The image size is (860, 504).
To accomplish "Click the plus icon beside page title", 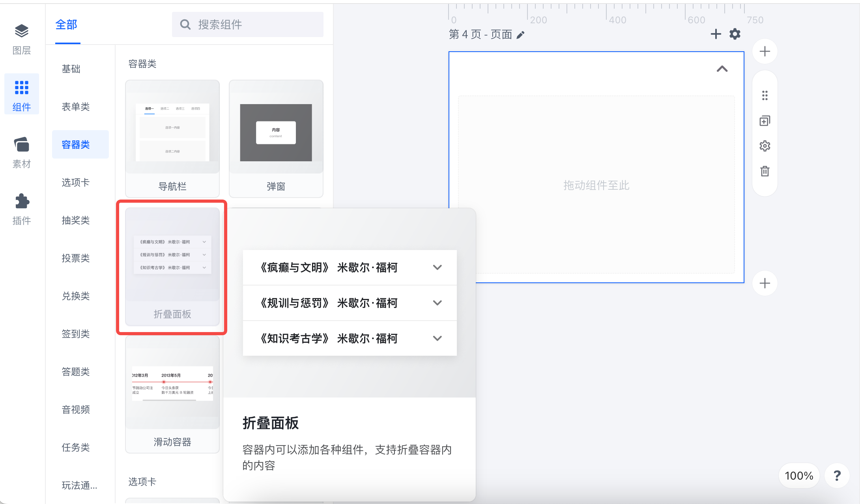I will tap(716, 34).
